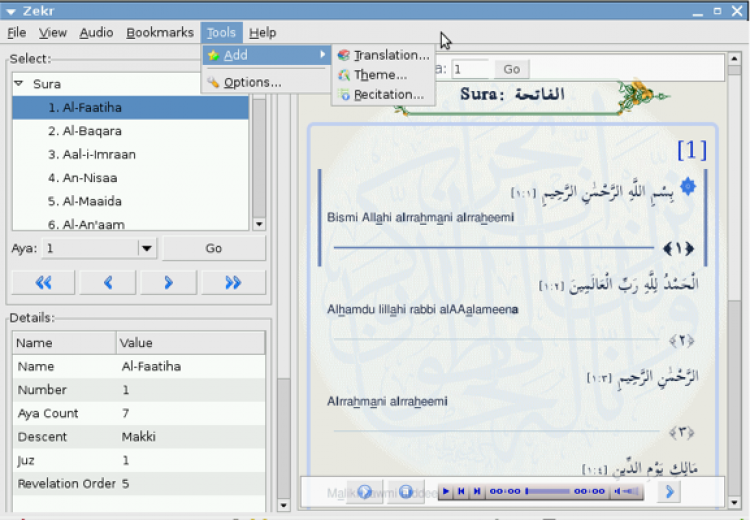Image resolution: width=750 pixels, height=520 pixels.
Task: Choose Recitation... from Add submenu
Action: 384,95
